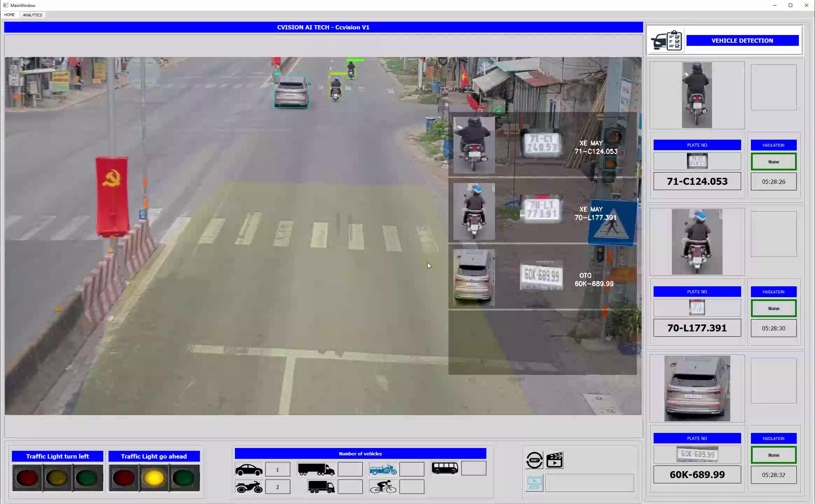Image resolution: width=815 pixels, height=504 pixels.
Task: Click plate crop image above 71-C124.053
Action: click(x=697, y=161)
